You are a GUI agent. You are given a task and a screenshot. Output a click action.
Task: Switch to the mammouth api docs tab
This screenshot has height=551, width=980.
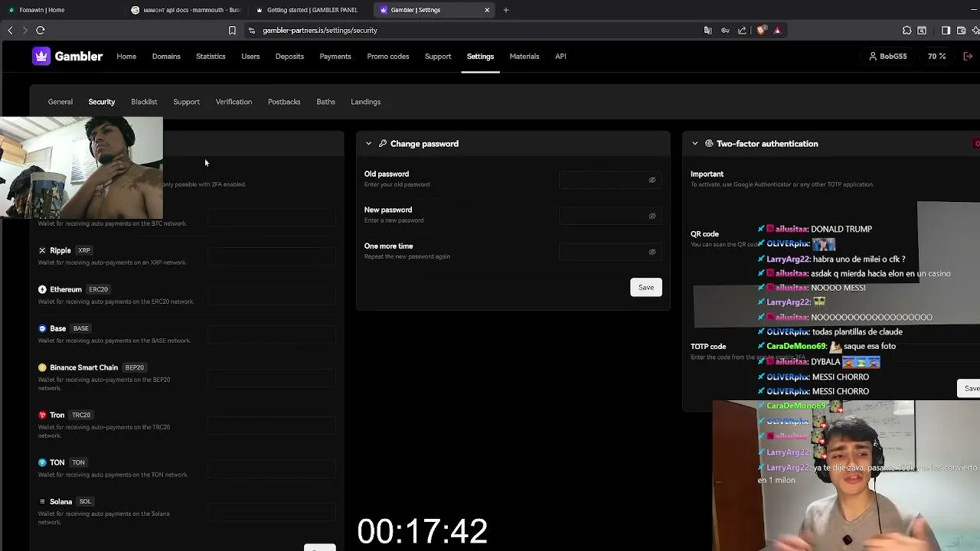[186, 10]
